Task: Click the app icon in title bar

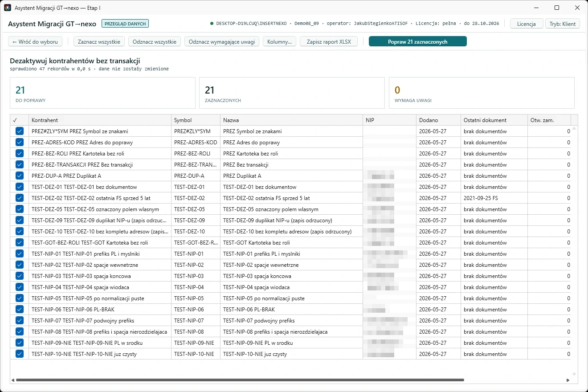Action: [8, 8]
